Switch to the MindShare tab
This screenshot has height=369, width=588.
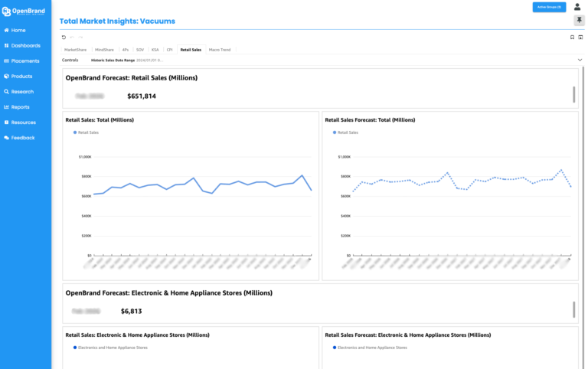[x=104, y=50]
